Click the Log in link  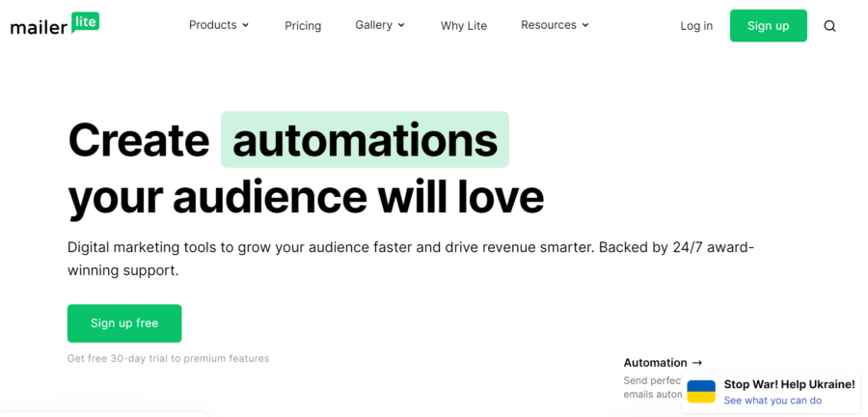point(696,26)
